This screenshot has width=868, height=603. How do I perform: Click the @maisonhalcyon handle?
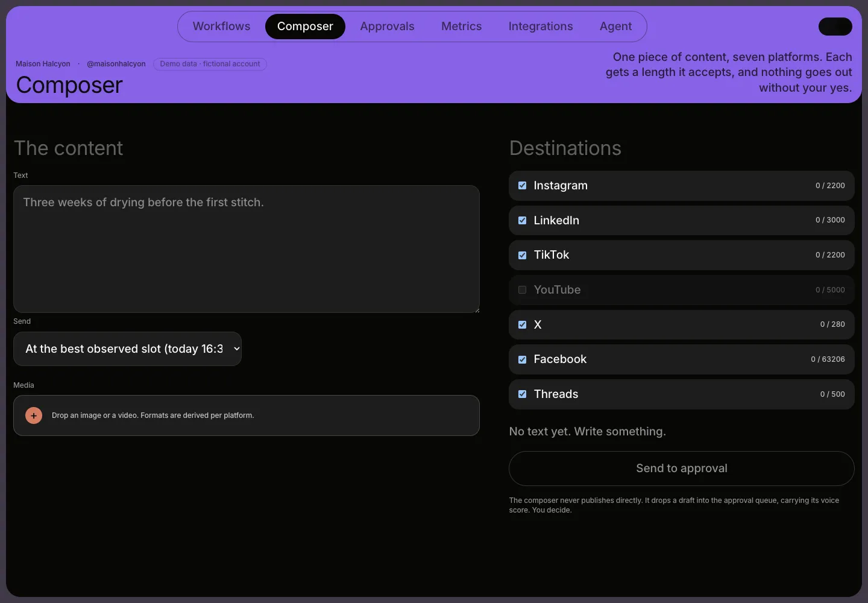click(116, 64)
